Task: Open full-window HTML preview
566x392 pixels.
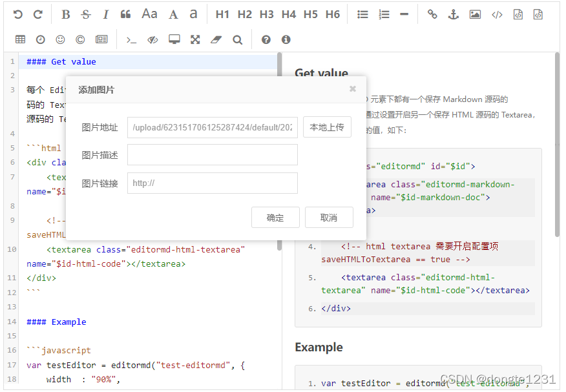Action: 174,39
